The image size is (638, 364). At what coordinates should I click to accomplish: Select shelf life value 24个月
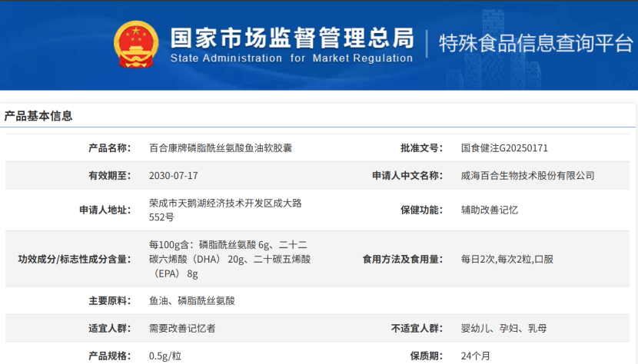pyautogui.click(x=475, y=356)
